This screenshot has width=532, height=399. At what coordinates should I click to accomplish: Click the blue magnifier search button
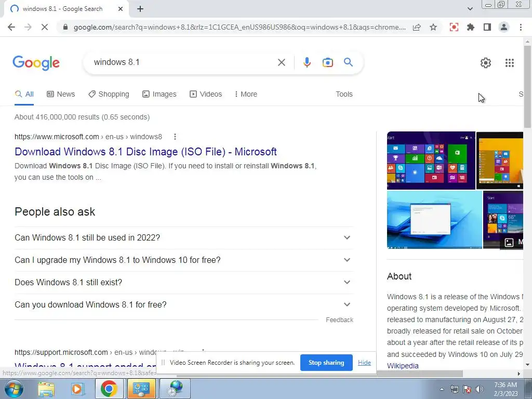[x=348, y=62]
